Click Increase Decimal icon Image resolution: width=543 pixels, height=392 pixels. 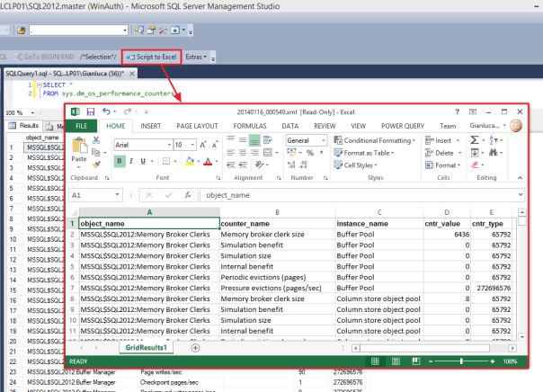coord(291,165)
